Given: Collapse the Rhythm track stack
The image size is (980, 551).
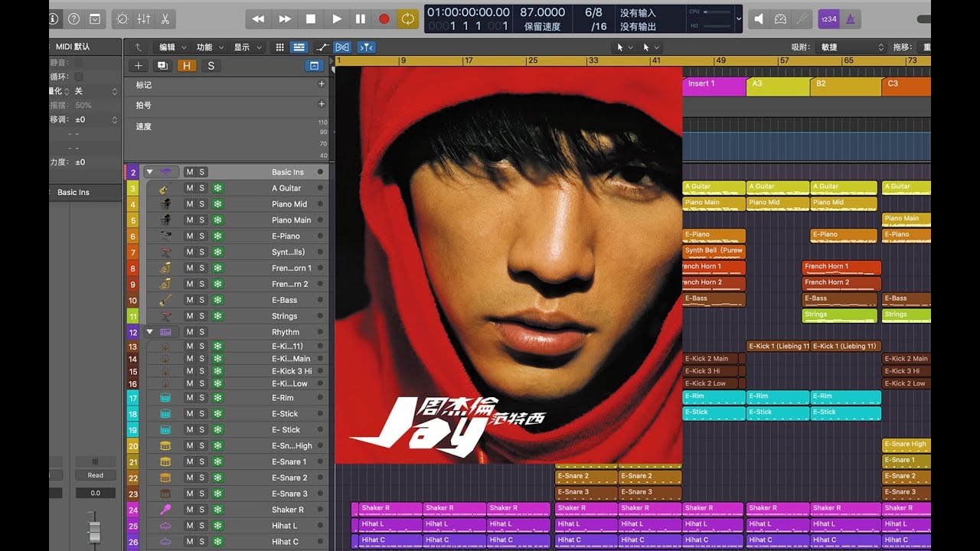Looking at the screenshot, I should pos(150,332).
